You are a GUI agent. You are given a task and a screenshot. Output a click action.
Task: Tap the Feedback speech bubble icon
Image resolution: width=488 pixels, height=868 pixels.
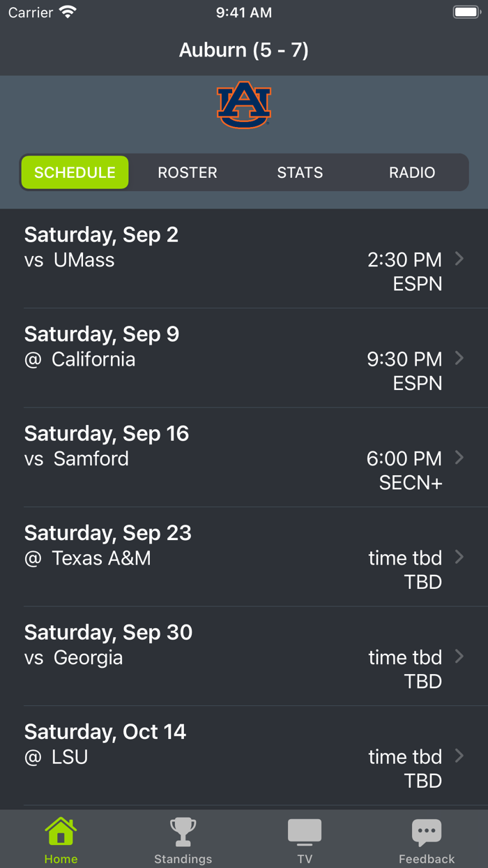point(427,832)
